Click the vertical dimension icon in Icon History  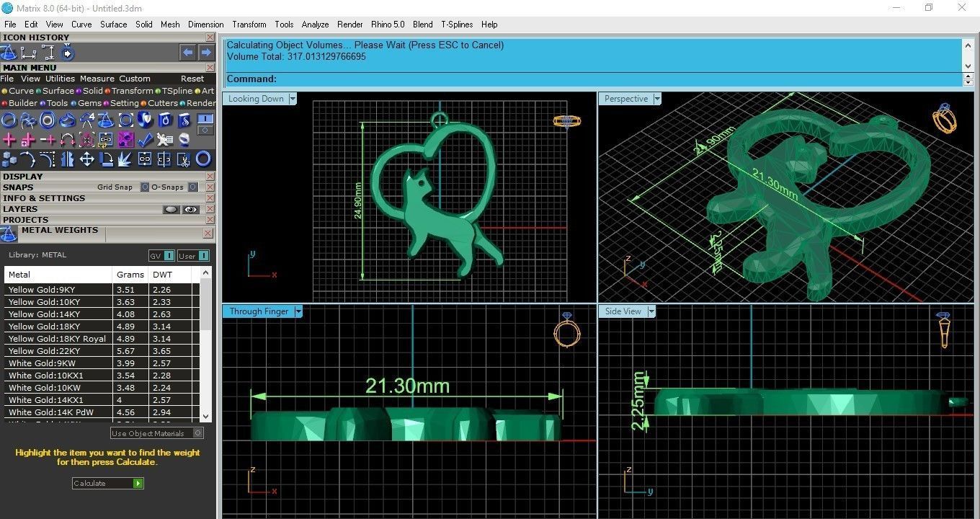point(48,52)
